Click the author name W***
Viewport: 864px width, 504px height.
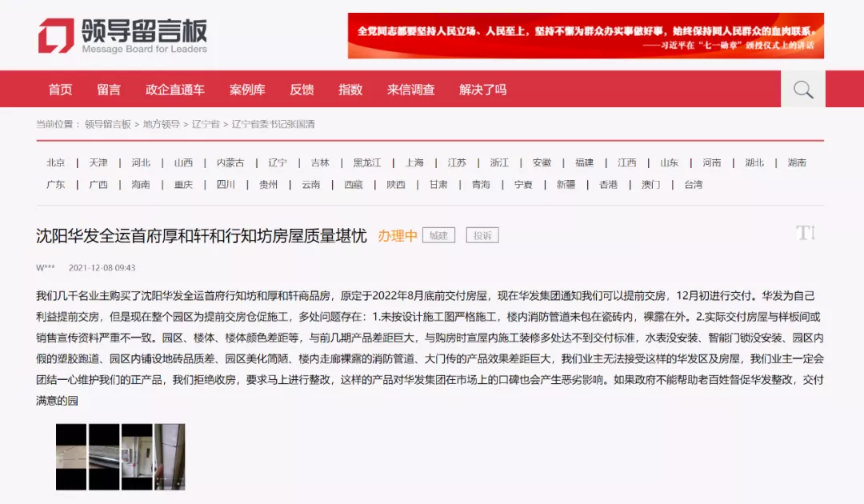click(45, 268)
